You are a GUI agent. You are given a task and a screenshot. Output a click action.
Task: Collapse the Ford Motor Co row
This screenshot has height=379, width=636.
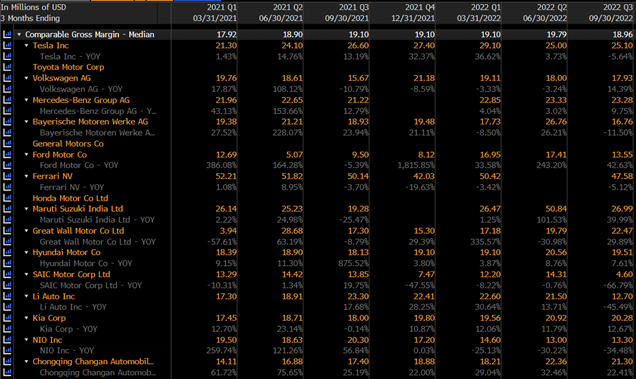coord(26,155)
